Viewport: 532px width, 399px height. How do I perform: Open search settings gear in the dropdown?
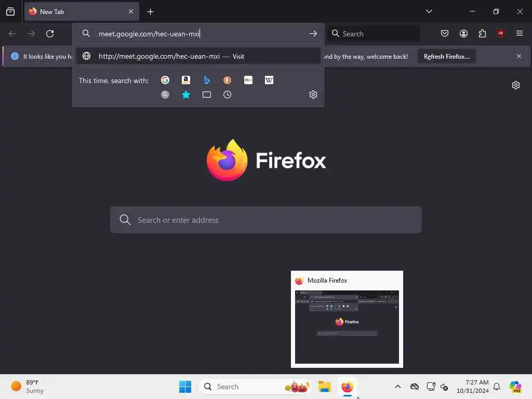coord(313,95)
